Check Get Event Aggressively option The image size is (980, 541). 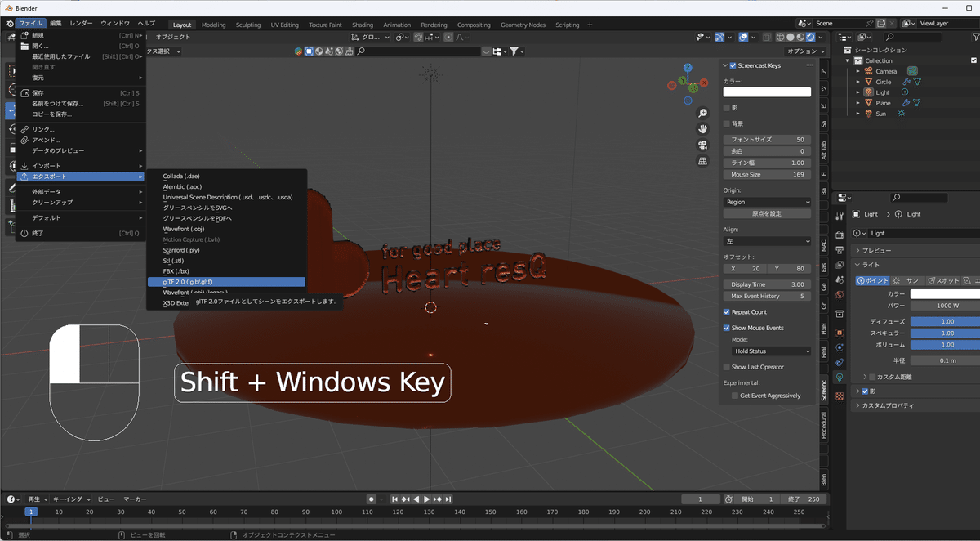pos(735,396)
